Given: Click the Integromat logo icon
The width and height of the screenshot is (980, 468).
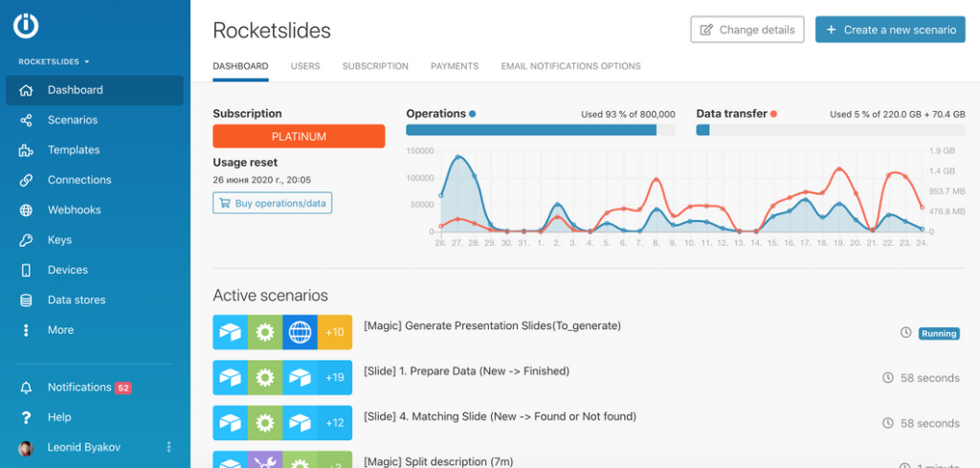Looking at the screenshot, I should [x=26, y=26].
